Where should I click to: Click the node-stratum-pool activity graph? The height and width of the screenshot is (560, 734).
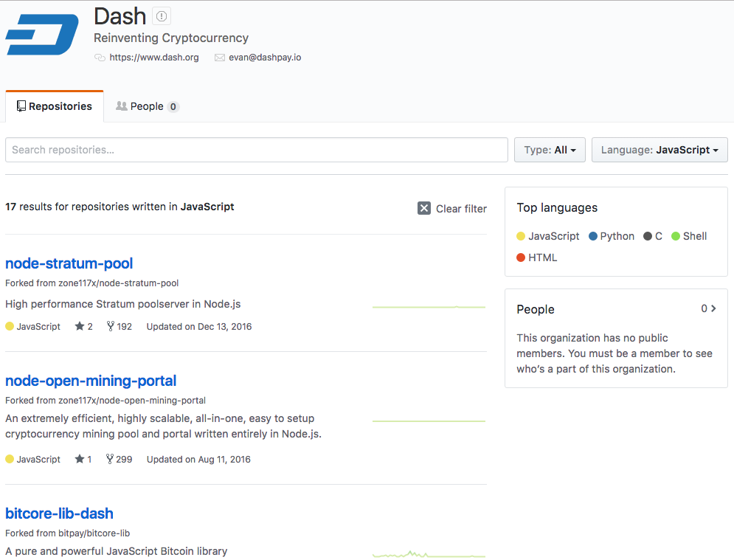[429, 307]
